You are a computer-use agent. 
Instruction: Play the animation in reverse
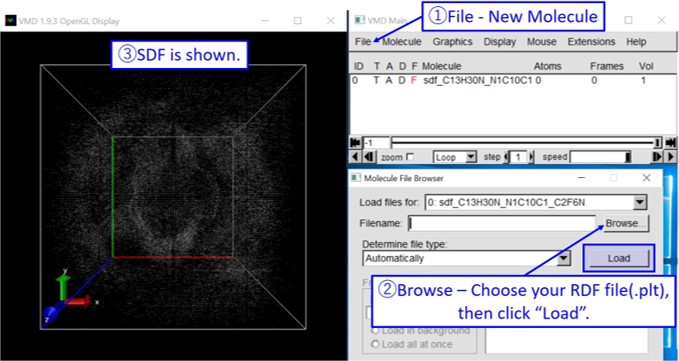point(355,157)
